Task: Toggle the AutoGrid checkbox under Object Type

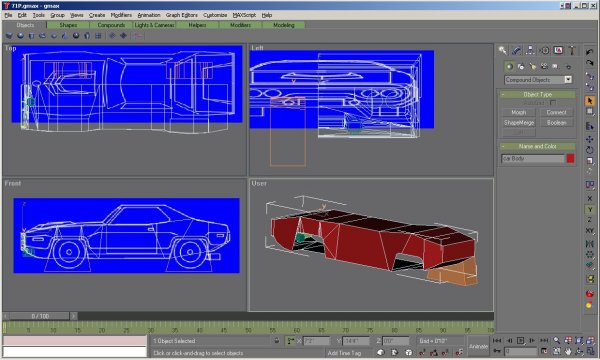Action: tap(553, 103)
